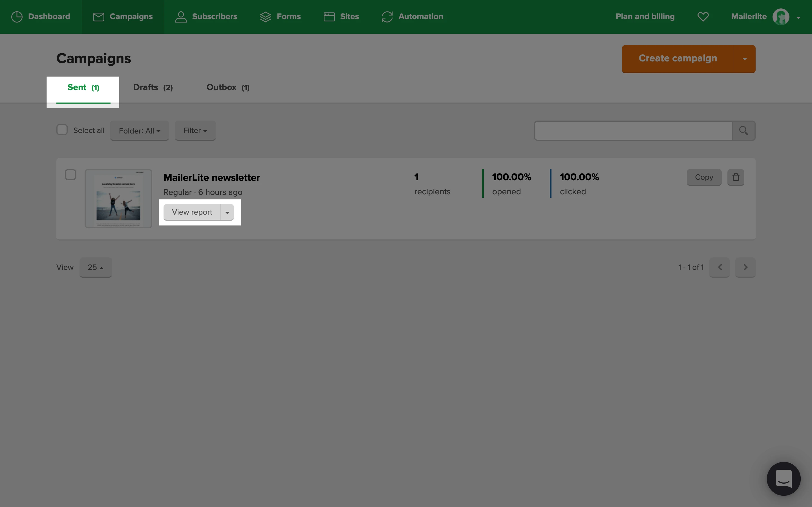Click the campaign search input field
The height and width of the screenshot is (507, 812).
tap(633, 130)
